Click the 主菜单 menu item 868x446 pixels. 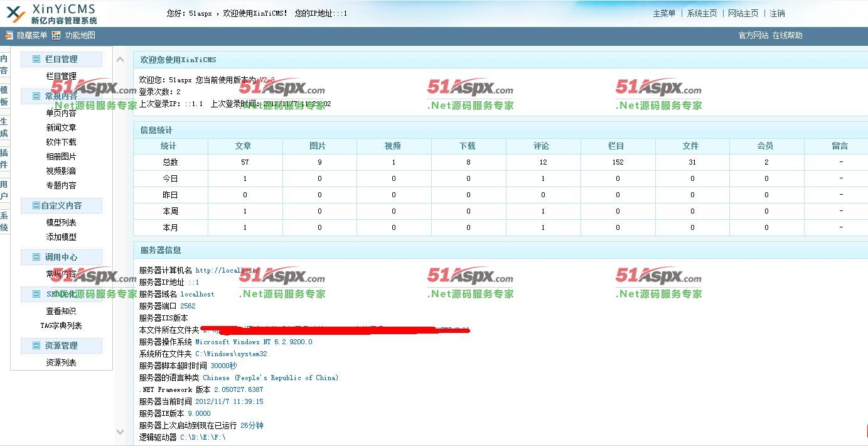[664, 14]
